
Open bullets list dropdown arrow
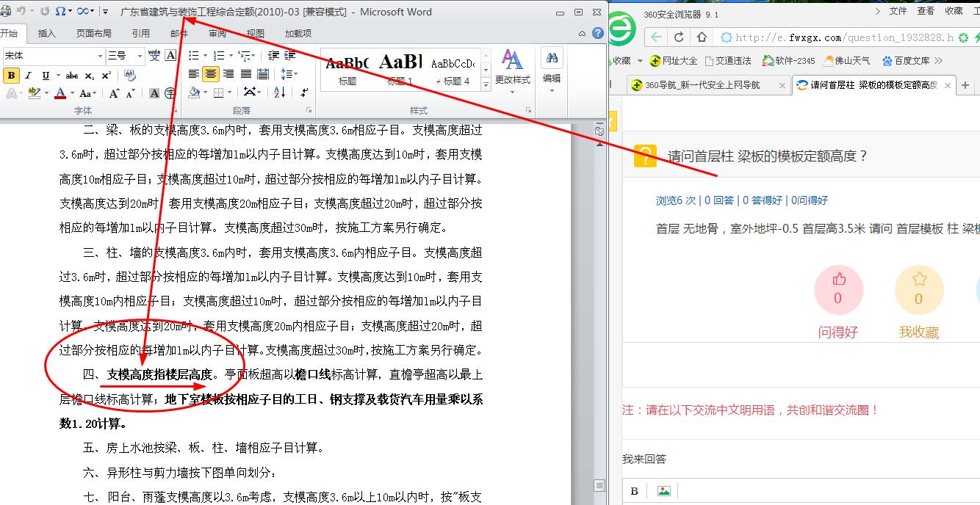coord(204,55)
